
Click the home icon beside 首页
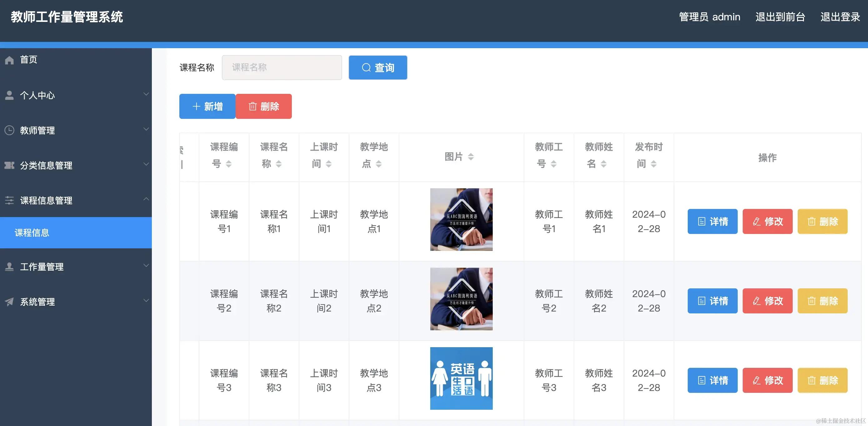[x=9, y=60]
